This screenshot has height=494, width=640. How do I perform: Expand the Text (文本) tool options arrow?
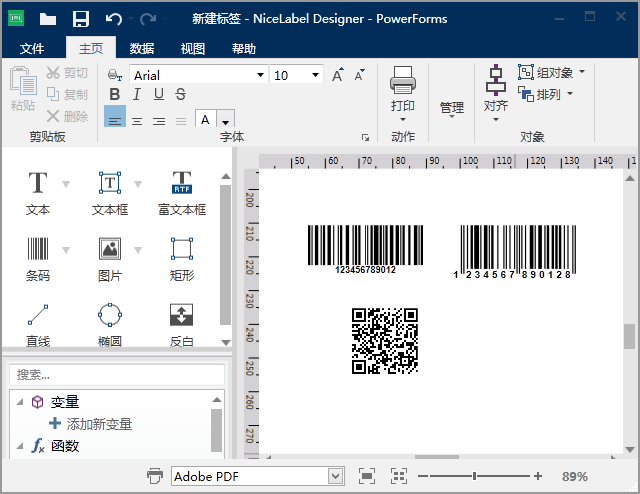66,184
